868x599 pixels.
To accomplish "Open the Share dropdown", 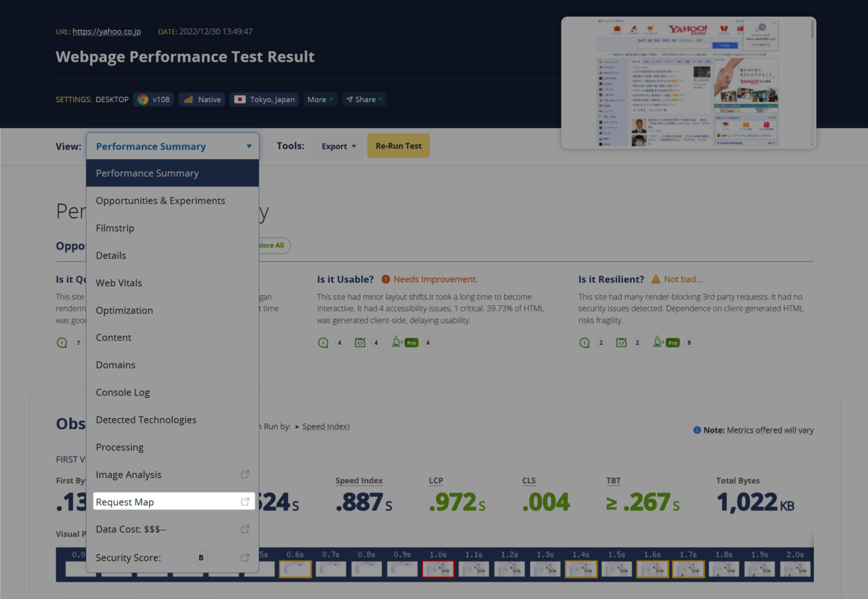I will (x=364, y=100).
